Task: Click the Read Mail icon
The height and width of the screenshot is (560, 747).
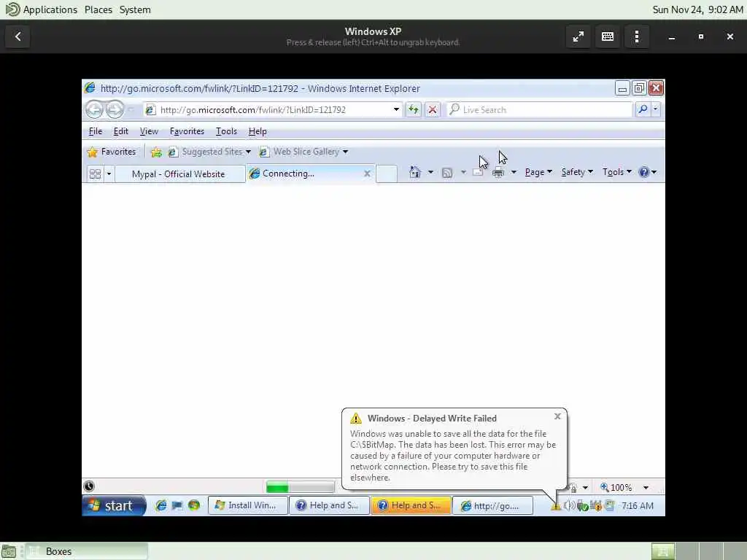Action: (x=478, y=172)
